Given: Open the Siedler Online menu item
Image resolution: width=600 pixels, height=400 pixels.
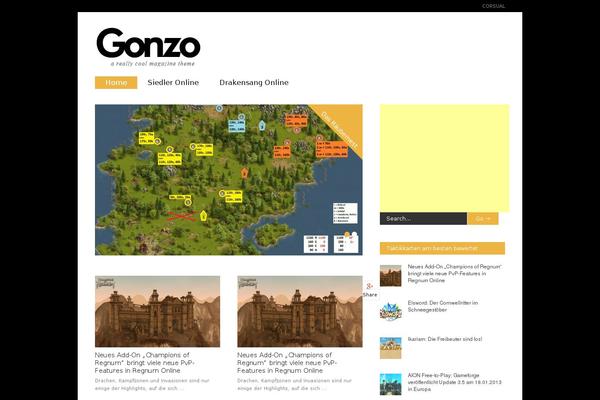Looking at the screenshot, I should point(173,83).
